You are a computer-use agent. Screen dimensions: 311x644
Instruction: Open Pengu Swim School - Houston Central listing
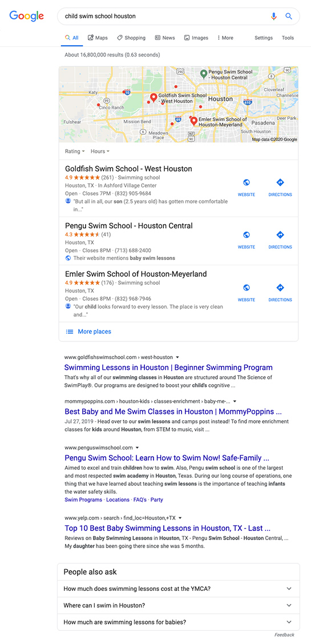(x=129, y=226)
